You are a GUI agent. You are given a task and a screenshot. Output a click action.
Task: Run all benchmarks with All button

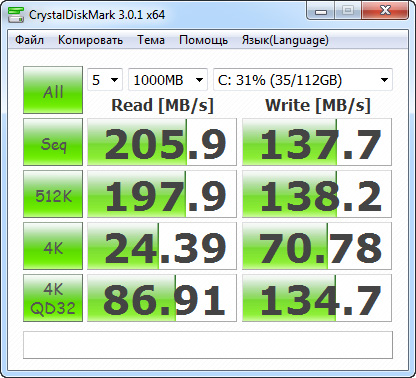tap(53, 90)
